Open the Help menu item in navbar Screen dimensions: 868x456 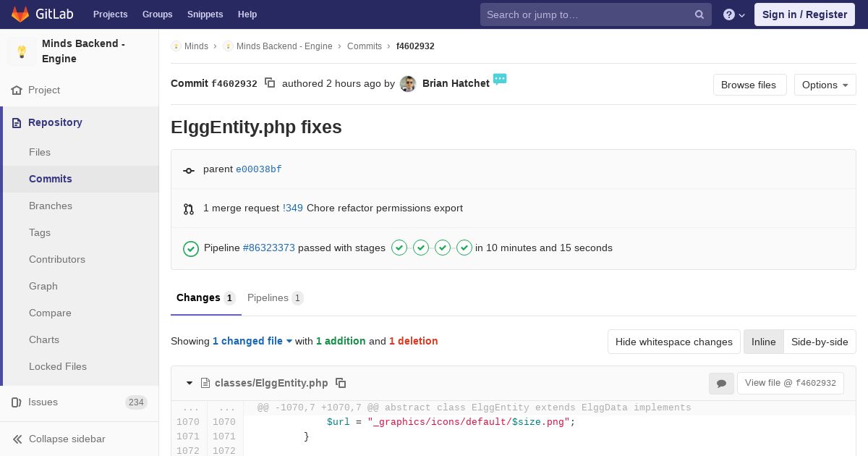coord(247,14)
